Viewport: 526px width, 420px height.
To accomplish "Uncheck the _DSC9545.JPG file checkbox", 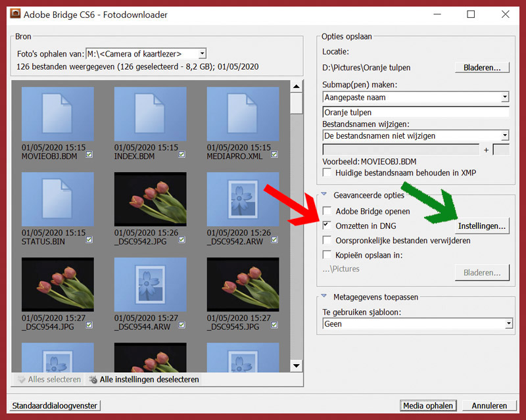I will [274, 325].
